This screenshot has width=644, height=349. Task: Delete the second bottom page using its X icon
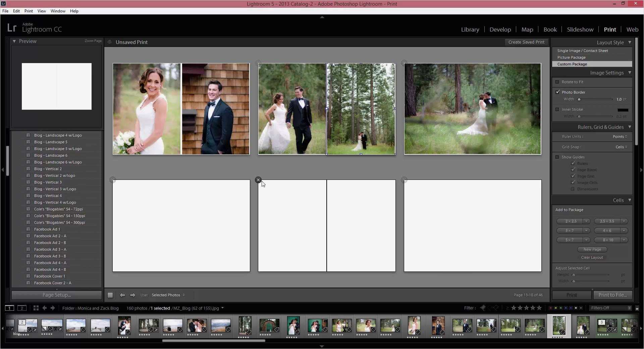pos(258,180)
